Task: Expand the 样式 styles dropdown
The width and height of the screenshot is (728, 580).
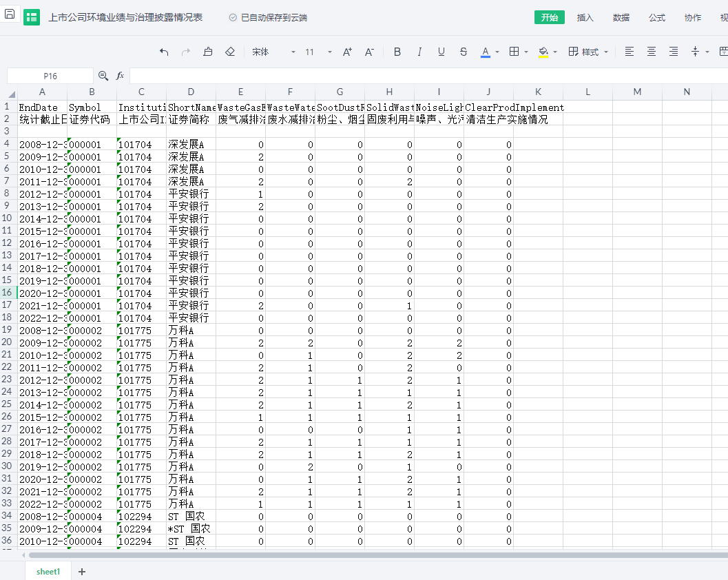Action: point(589,52)
